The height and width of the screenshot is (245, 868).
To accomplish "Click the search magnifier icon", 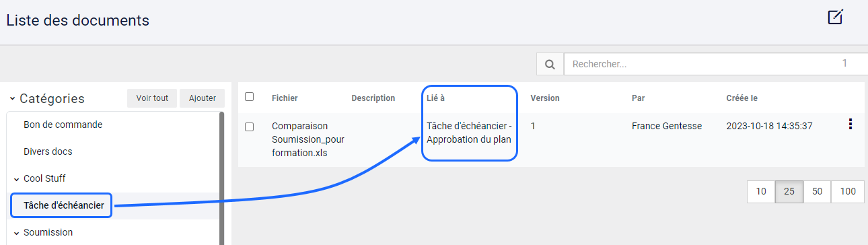I will (x=550, y=65).
